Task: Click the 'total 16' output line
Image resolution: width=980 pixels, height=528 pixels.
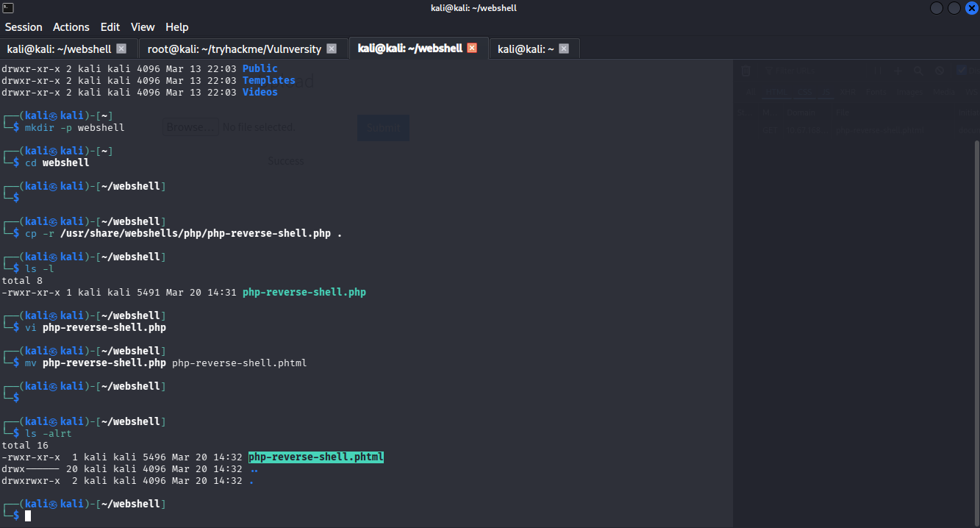Action: click(x=25, y=445)
